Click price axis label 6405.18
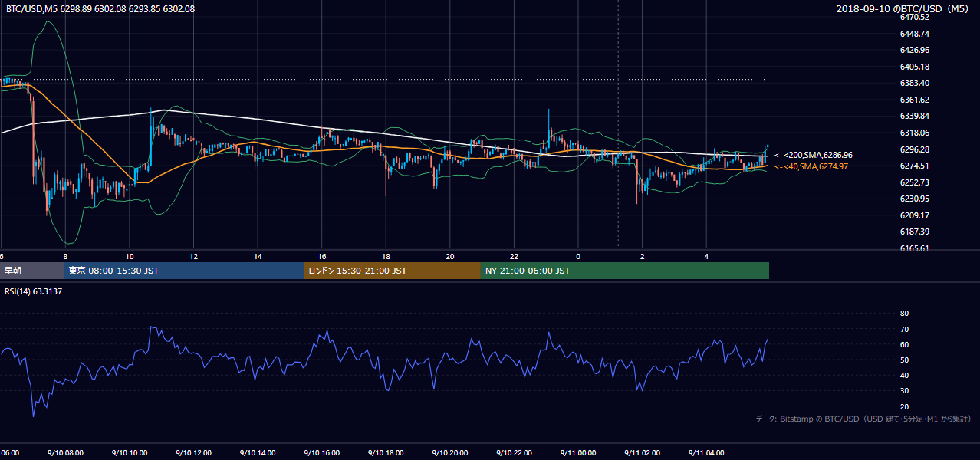980x460 pixels. click(x=915, y=67)
